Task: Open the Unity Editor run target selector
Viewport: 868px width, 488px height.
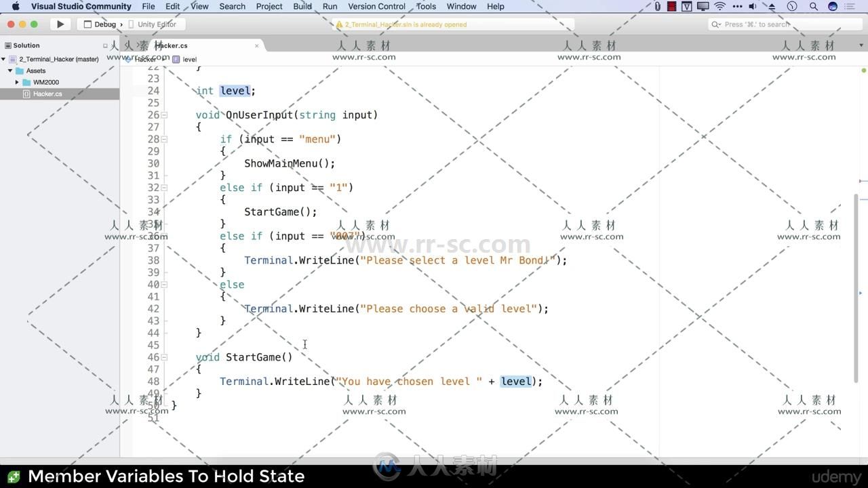Action: [x=153, y=24]
